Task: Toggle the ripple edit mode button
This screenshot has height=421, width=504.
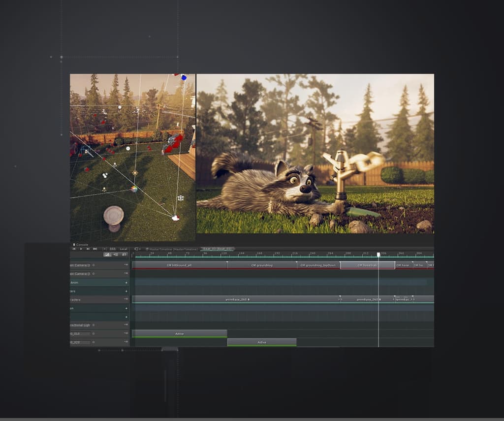Action: point(116,255)
